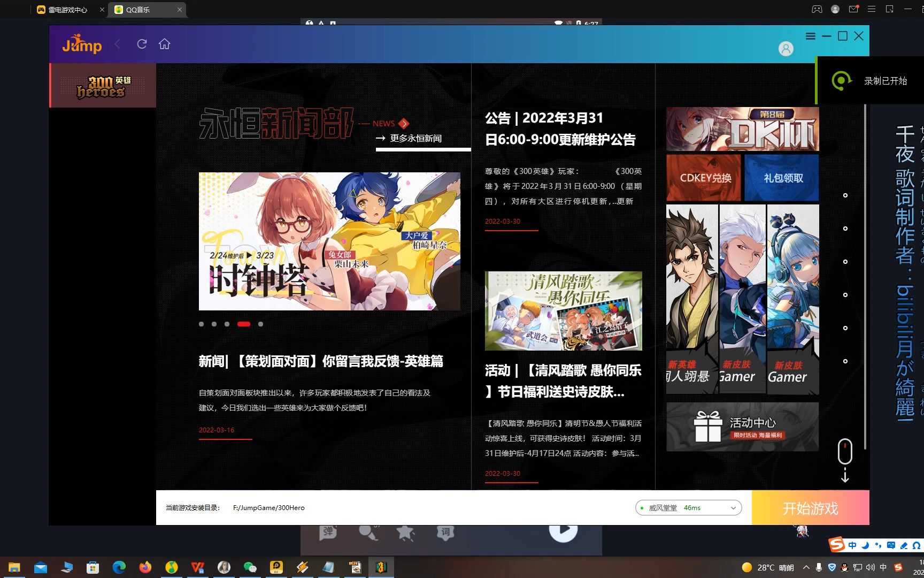Toggle 弹 bullet comments in QQ音乐 window

point(328,531)
